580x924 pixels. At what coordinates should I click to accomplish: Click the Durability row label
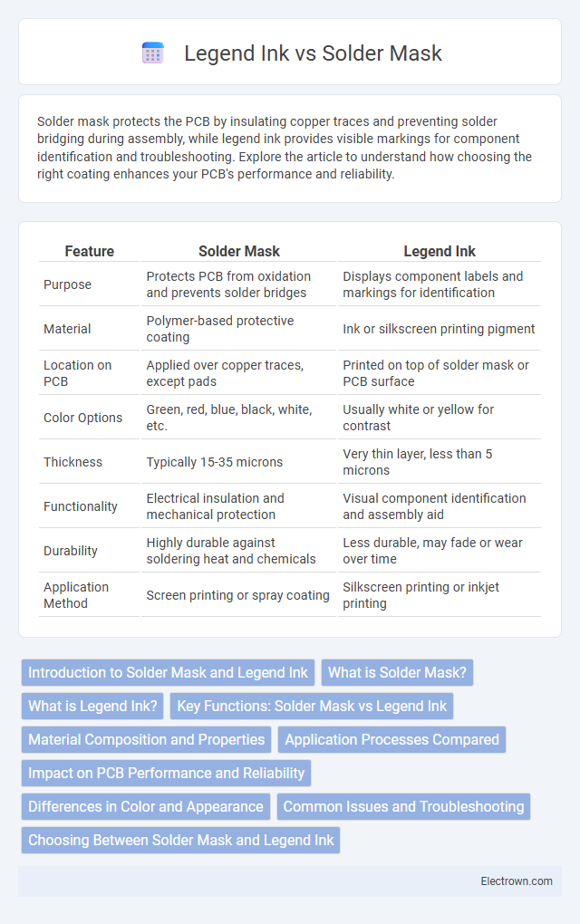point(70,551)
